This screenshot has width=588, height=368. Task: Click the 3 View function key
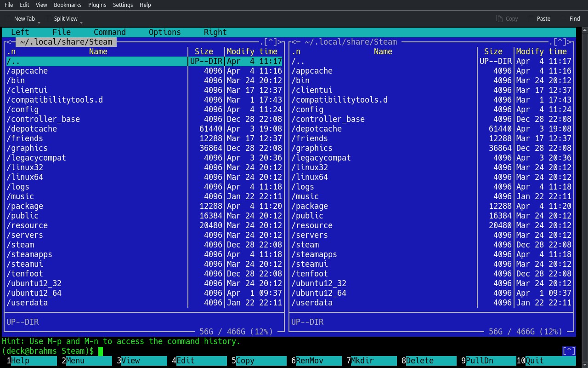[x=142, y=361]
